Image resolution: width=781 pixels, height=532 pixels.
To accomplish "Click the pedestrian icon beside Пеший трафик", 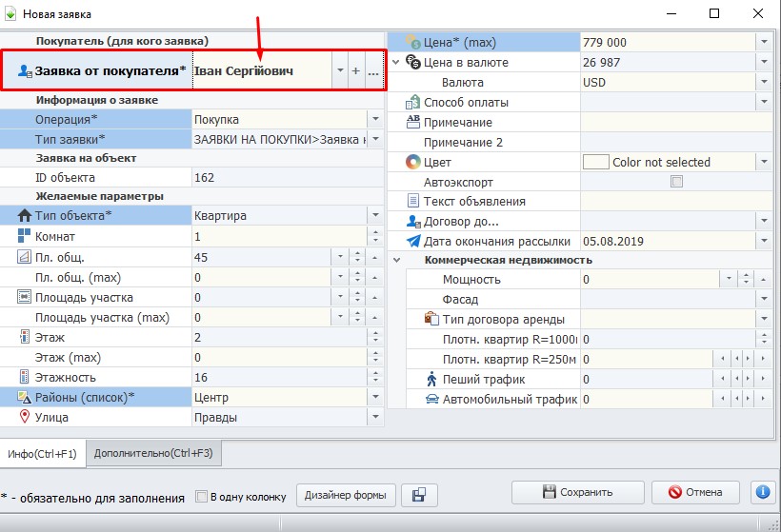I will coord(432,380).
